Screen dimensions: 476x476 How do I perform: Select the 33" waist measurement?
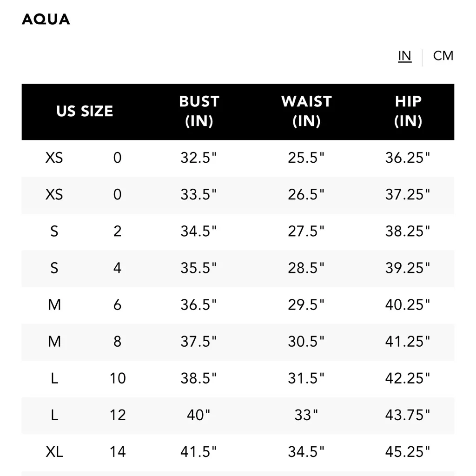(x=306, y=415)
